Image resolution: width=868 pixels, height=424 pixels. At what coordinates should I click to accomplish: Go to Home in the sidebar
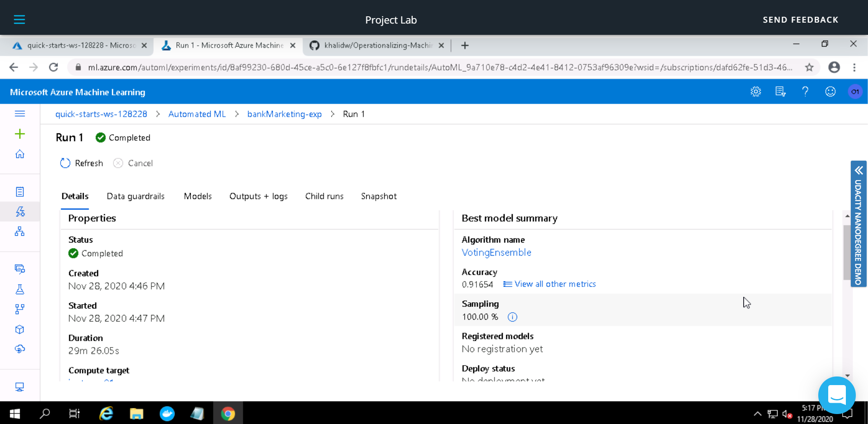(20, 154)
